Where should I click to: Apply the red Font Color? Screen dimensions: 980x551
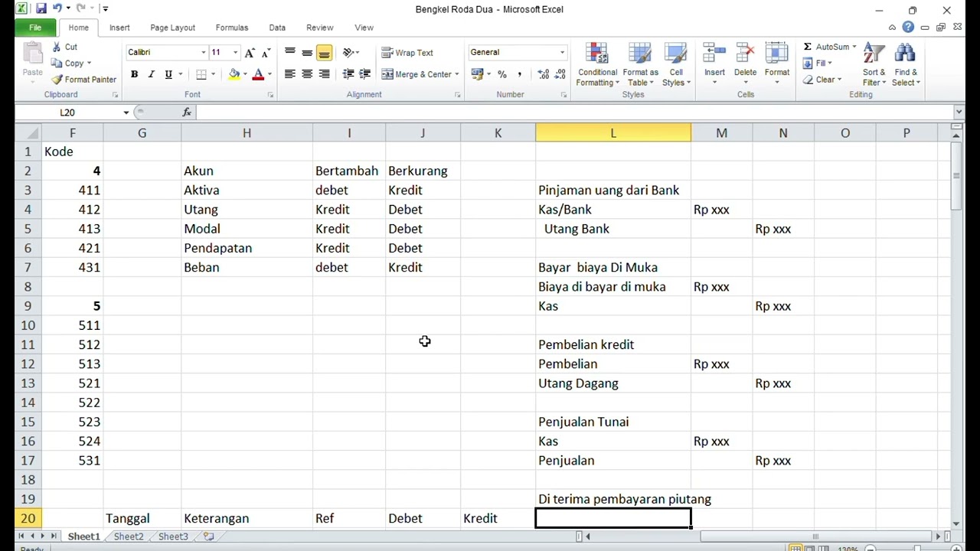pyautogui.click(x=258, y=74)
